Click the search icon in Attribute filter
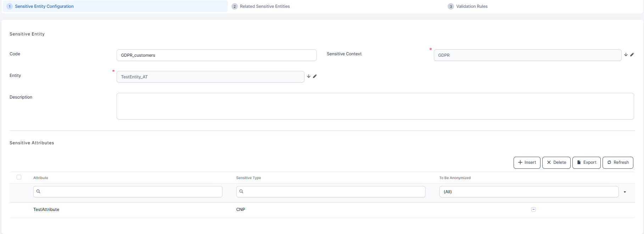Image resolution: width=644 pixels, height=234 pixels. click(x=38, y=191)
